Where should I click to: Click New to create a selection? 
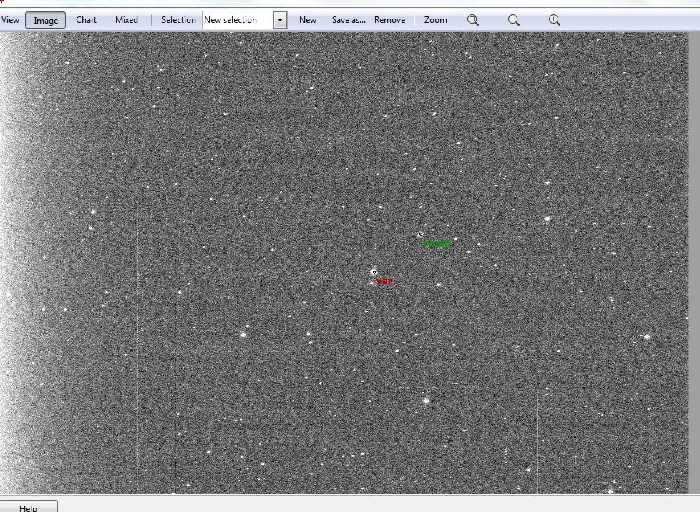point(308,20)
